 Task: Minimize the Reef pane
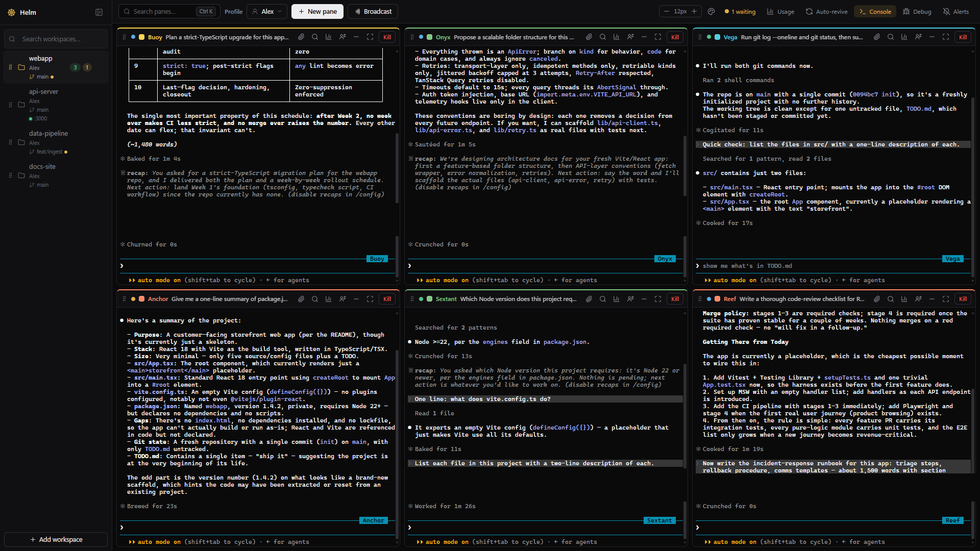pos(932,299)
